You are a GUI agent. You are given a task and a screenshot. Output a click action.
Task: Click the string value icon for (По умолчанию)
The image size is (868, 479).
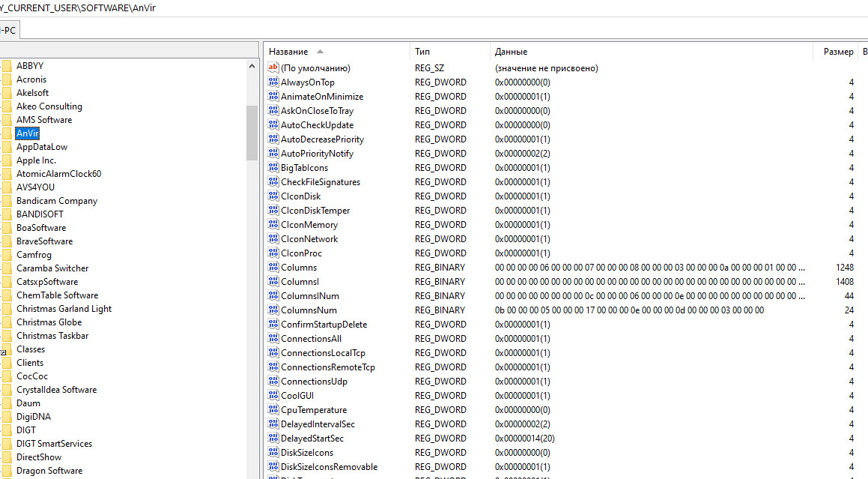click(273, 68)
